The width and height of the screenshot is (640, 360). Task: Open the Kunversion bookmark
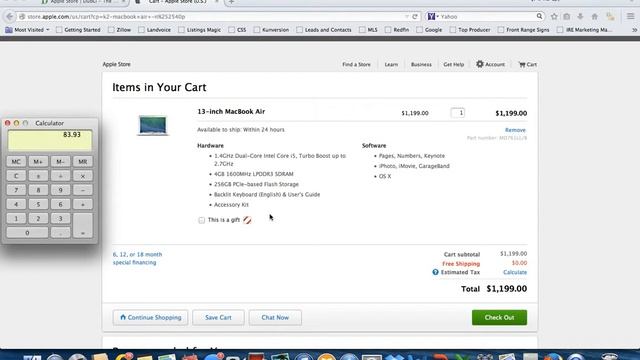click(x=271, y=30)
